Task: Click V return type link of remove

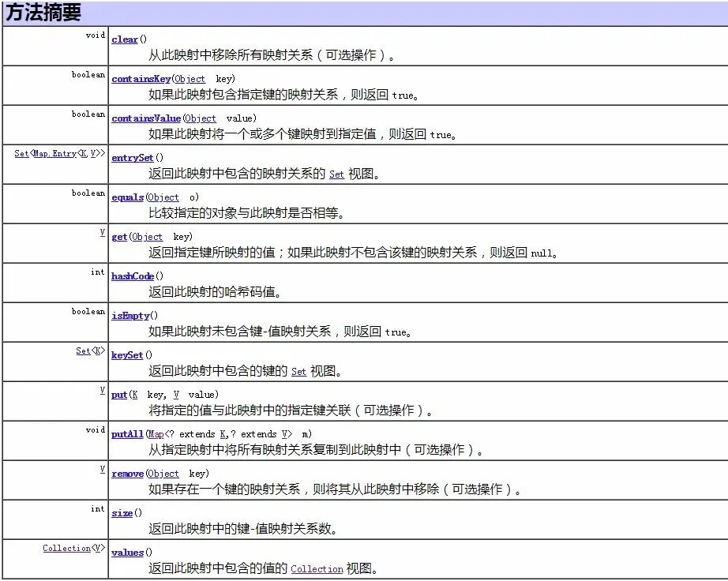Action: tap(103, 469)
